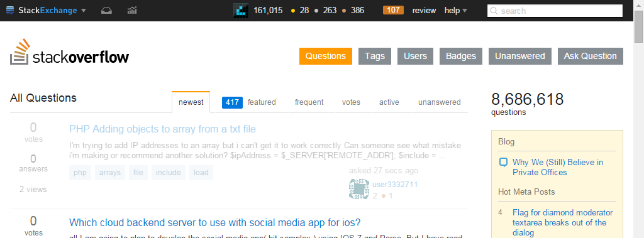Click the file tag
Viewport: 644px width, 238px height.
point(138,173)
